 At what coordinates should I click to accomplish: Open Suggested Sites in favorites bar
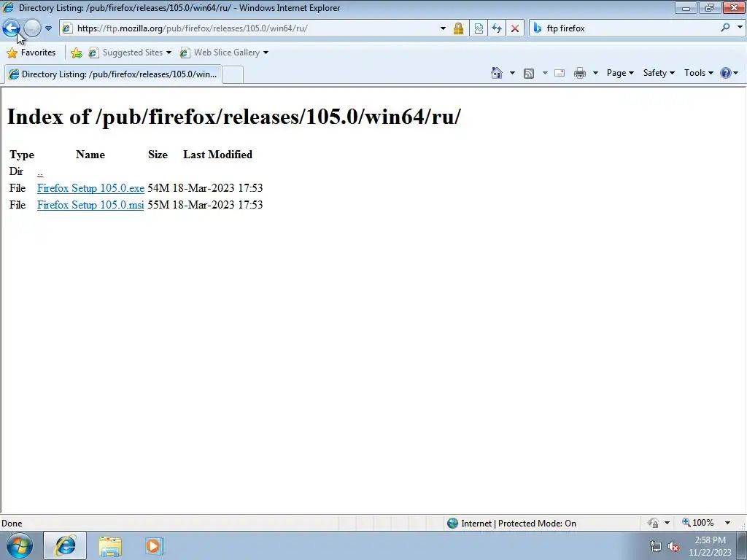(x=130, y=52)
